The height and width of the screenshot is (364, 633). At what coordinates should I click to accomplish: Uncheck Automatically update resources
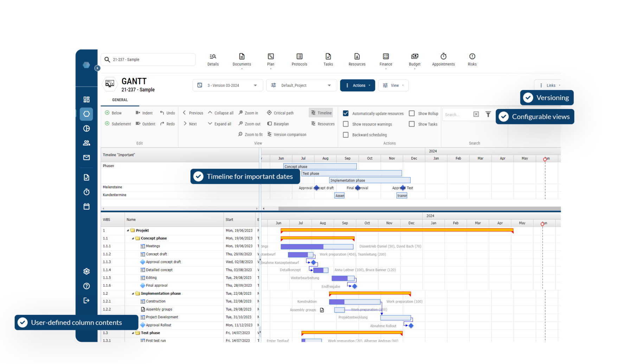tap(346, 113)
